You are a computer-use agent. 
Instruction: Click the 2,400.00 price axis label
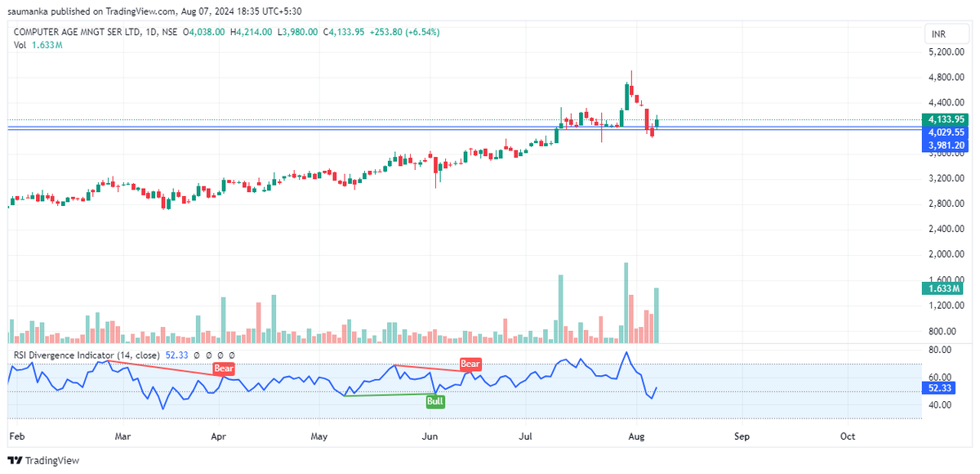pyautogui.click(x=947, y=229)
